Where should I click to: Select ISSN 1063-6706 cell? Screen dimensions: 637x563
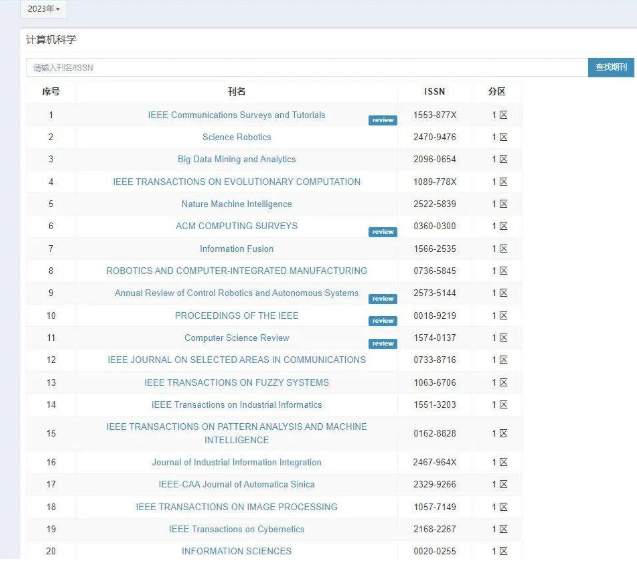tap(435, 383)
